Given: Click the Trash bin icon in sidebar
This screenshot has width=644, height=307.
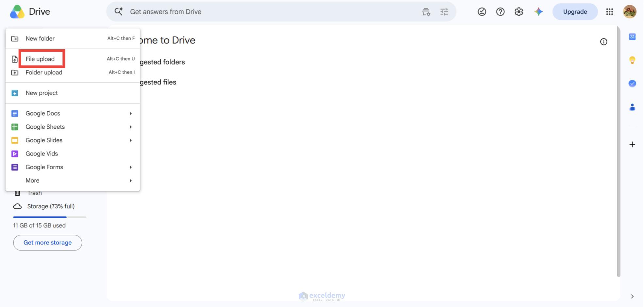Looking at the screenshot, I should (18, 193).
